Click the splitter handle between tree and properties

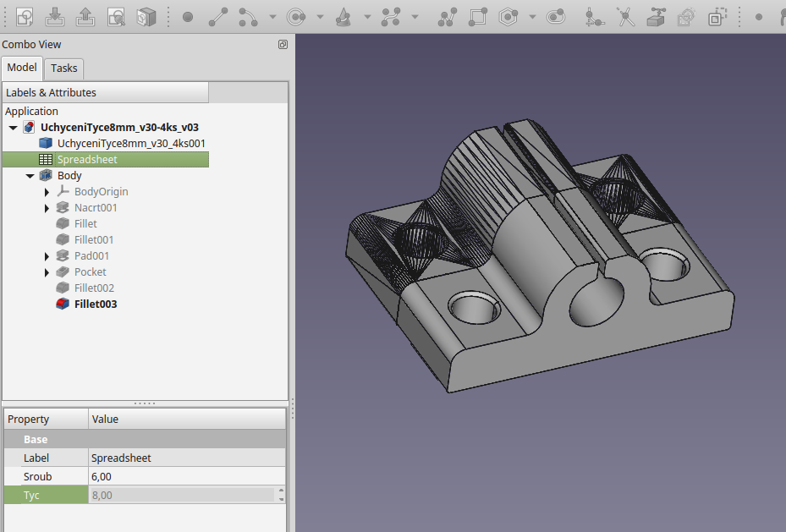point(145,403)
